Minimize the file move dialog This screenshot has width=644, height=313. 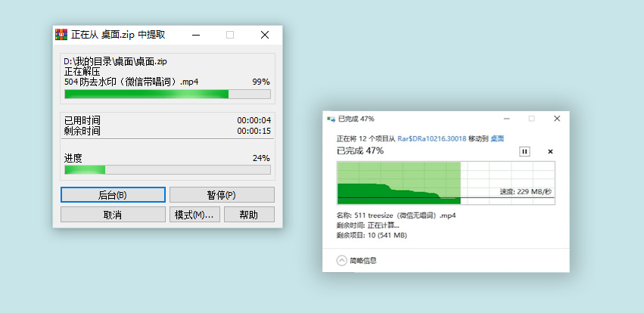[x=507, y=119]
